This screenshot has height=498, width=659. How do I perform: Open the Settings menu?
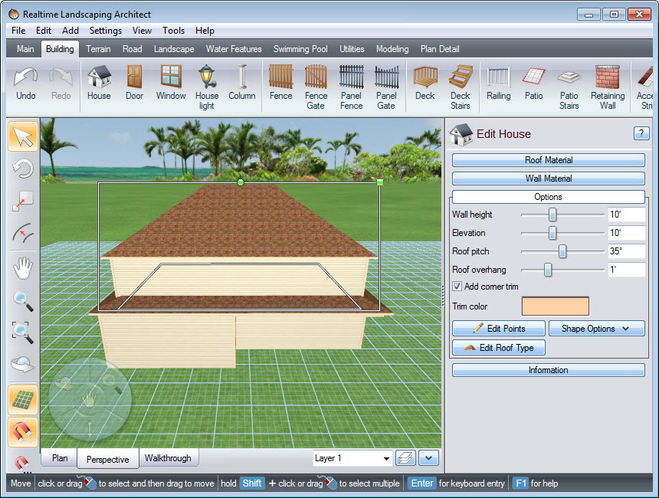[x=105, y=31]
